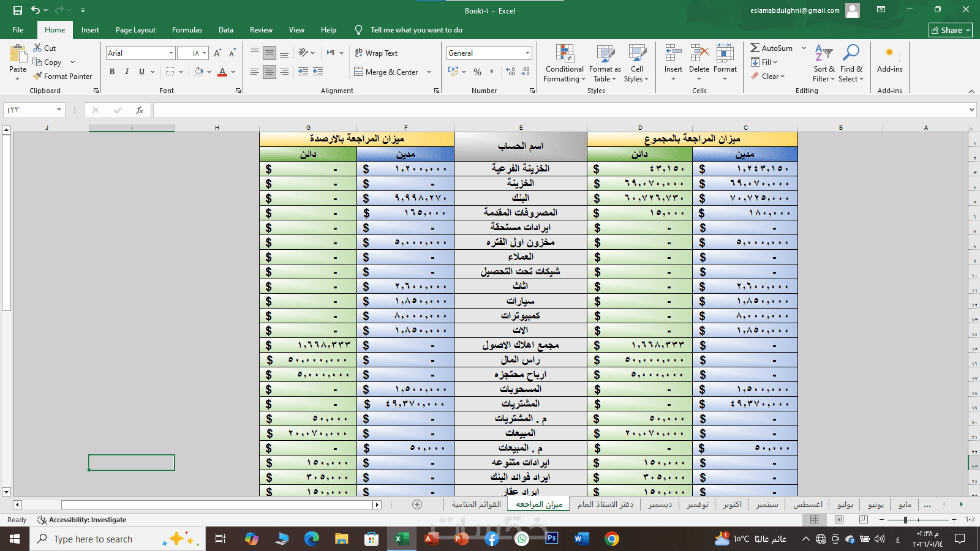Click Insert cells icon
This screenshot has width=980, height=551.
click(673, 54)
